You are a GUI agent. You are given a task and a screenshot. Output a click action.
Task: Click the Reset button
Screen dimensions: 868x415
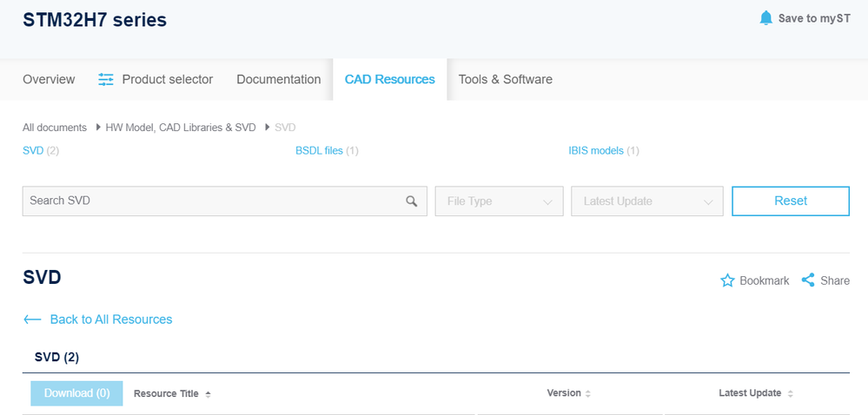[791, 201]
